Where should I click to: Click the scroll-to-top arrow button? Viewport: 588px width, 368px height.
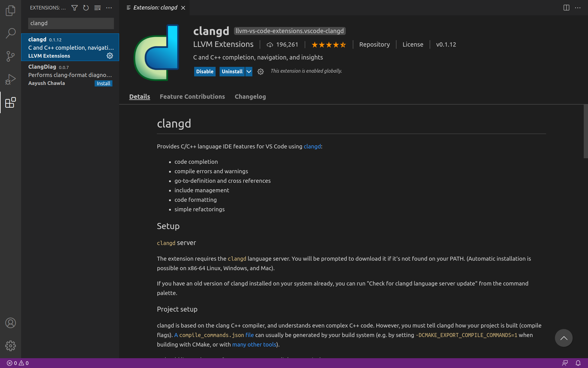564,338
